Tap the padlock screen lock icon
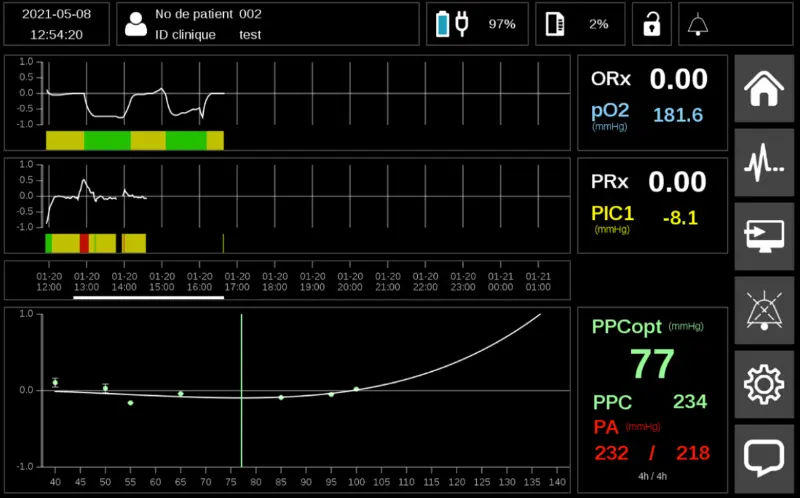Screen dimensions: 800x498 coord(651,24)
